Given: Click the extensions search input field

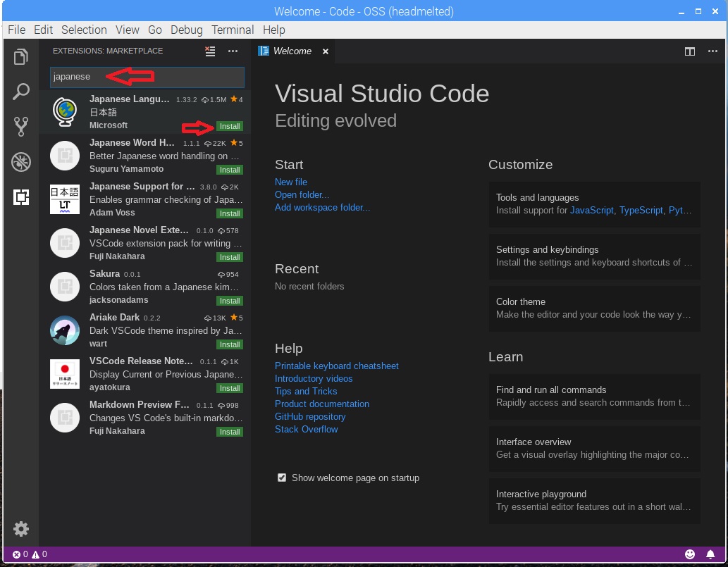Looking at the screenshot, I should tap(147, 77).
